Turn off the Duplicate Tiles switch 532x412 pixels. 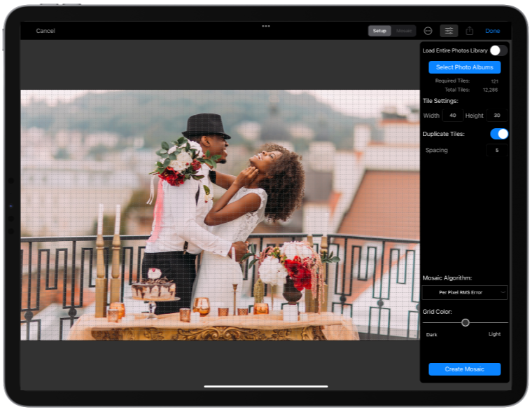click(498, 134)
